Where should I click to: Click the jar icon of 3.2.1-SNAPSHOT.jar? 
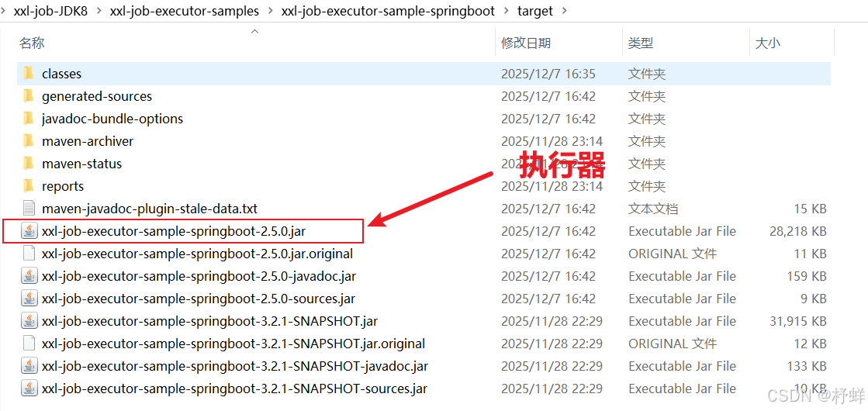coord(29,321)
